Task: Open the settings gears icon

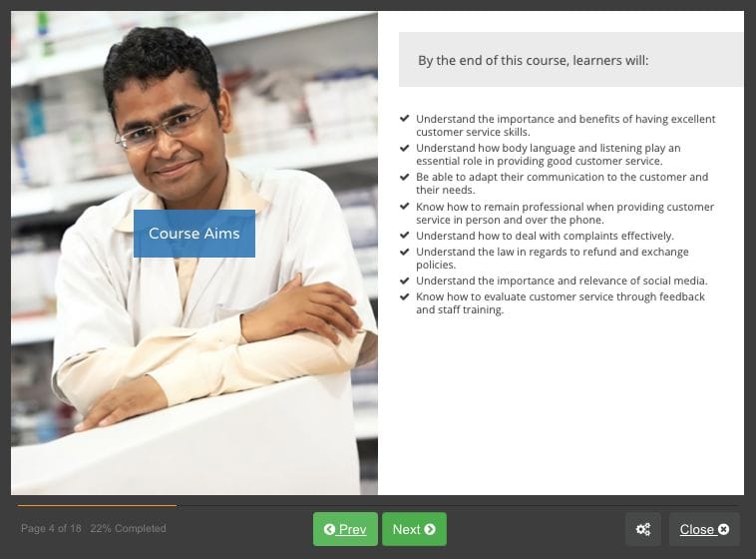Action: 642,529
